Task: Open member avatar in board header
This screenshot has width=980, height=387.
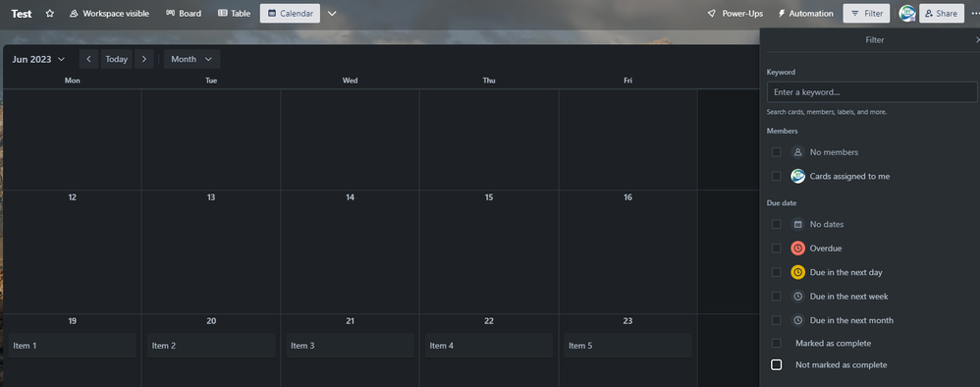Action: coord(907,13)
